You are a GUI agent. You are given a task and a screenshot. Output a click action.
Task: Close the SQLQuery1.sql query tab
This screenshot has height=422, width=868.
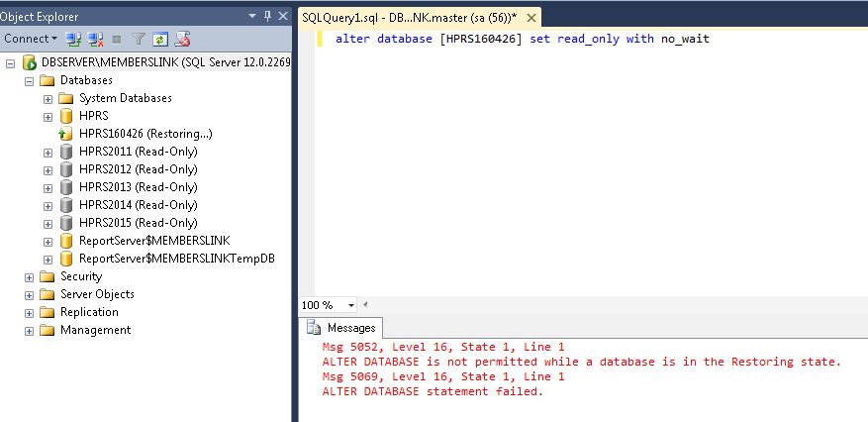point(531,18)
